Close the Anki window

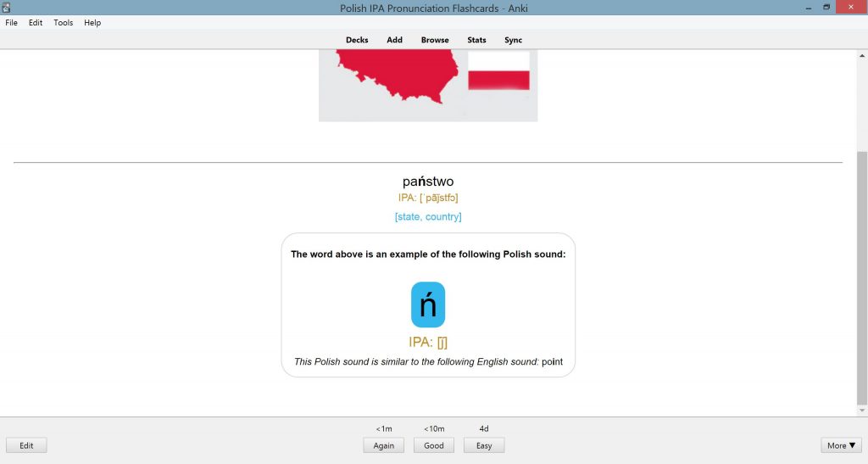click(x=851, y=7)
